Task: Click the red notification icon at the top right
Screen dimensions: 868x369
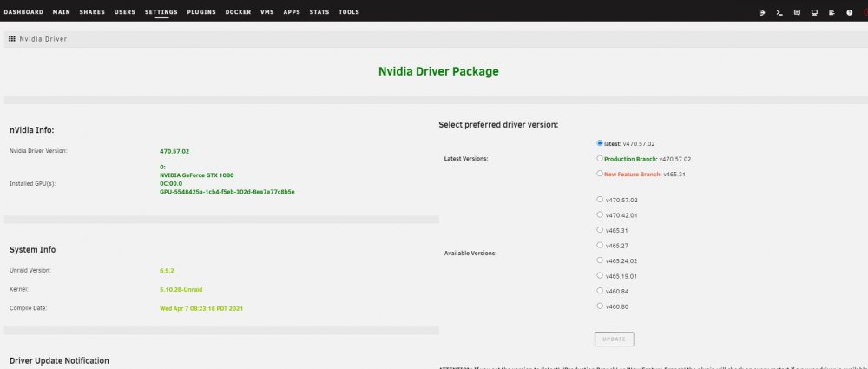Action: pyautogui.click(x=865, y=12)
